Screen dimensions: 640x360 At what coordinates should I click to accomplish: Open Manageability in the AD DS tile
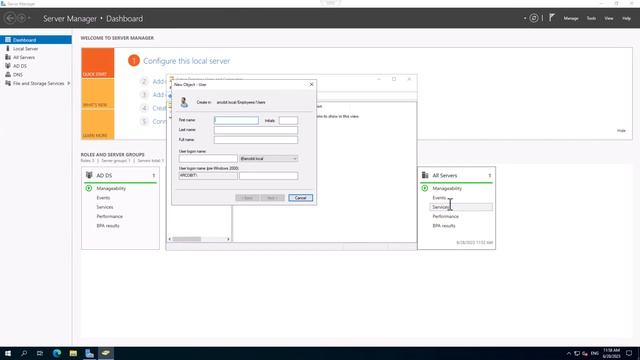click(x=111, y=188)
